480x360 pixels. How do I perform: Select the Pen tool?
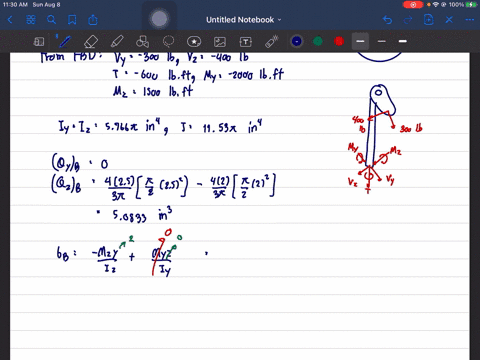tap(64, 41)
